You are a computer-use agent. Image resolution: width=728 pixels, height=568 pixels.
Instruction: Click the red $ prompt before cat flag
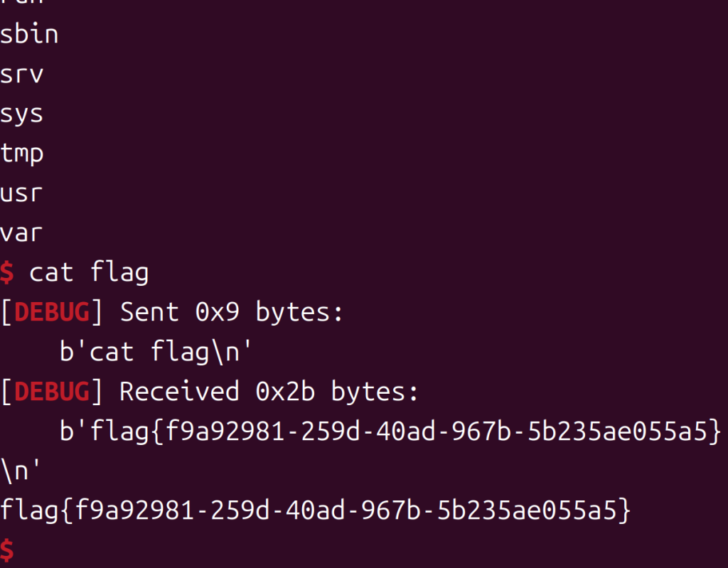click(x=7, y=272)
